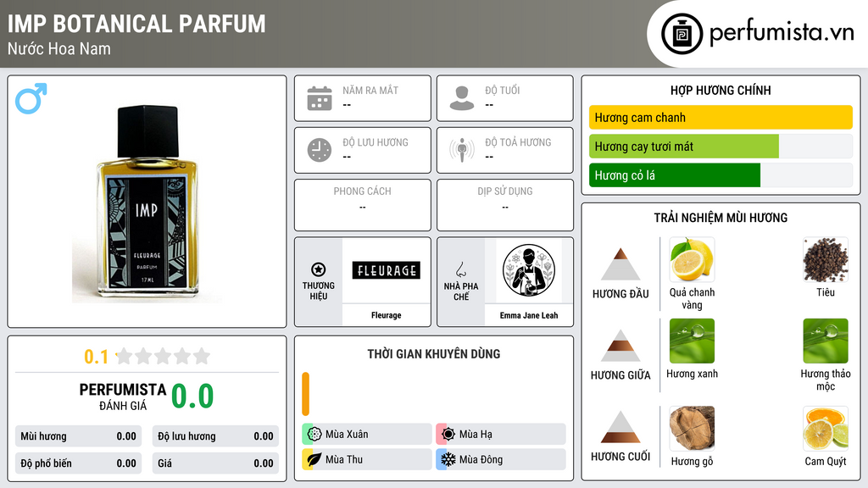Click the Dịp sử dụng info box

point(505,205)
